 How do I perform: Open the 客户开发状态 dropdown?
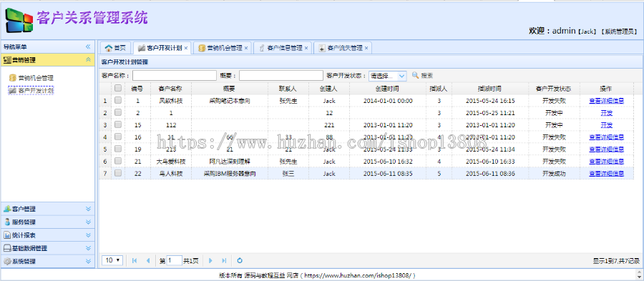402,76
